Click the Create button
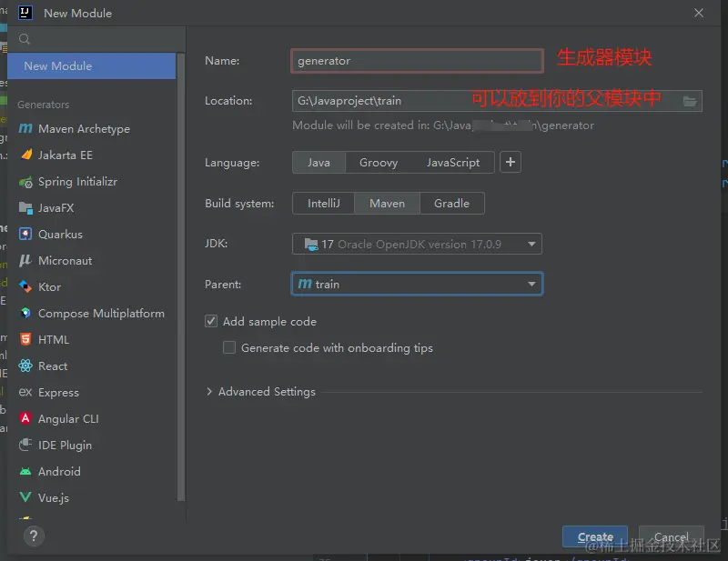This screenshot has height=561, width=728. click(595, 536)
